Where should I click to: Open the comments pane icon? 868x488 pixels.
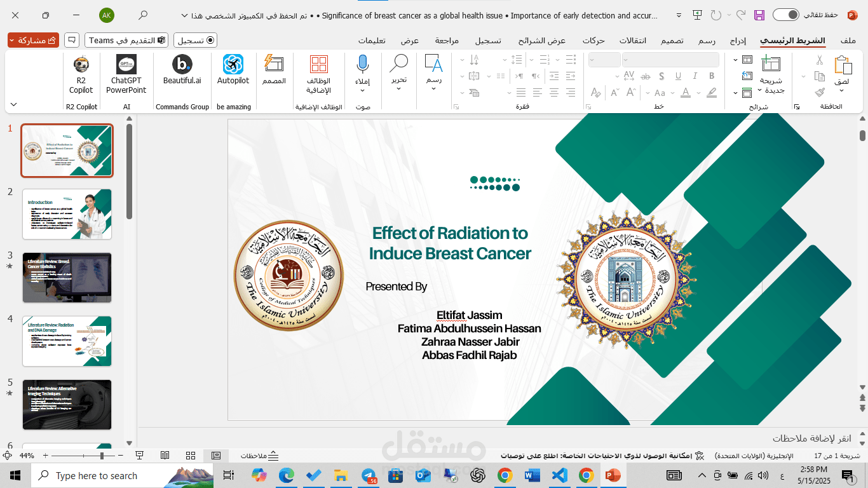(72, 40)
